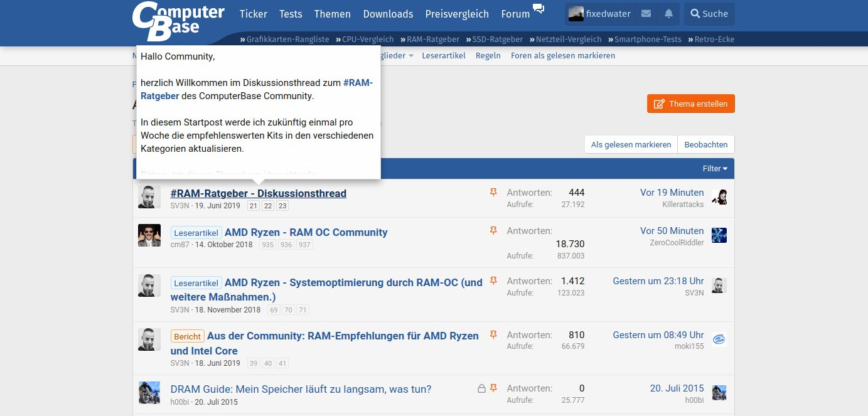Open latest post Gestern um 23:18 Uhr
The image size is (868, 416).
pyautogui.click(x=658, y=281)
